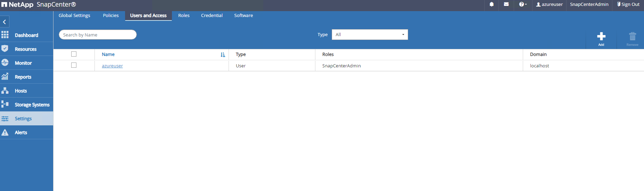644x191 pixels.
Task: Click the Name column header
Action: [108, 55]
